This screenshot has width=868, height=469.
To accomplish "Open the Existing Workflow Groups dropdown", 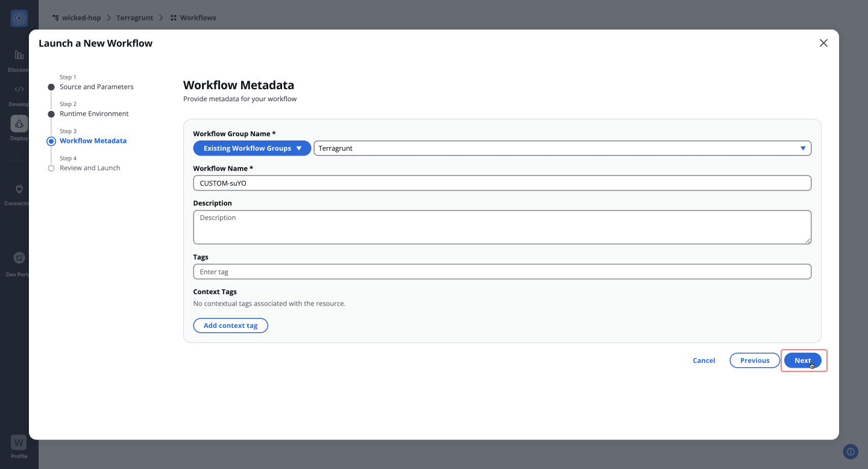I will pyautogui.click(x=252, y=148).
